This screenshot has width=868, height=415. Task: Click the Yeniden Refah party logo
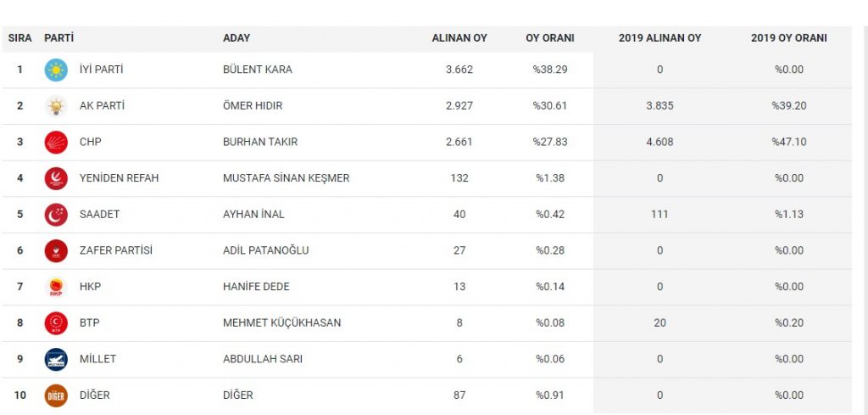coord(56,178)
